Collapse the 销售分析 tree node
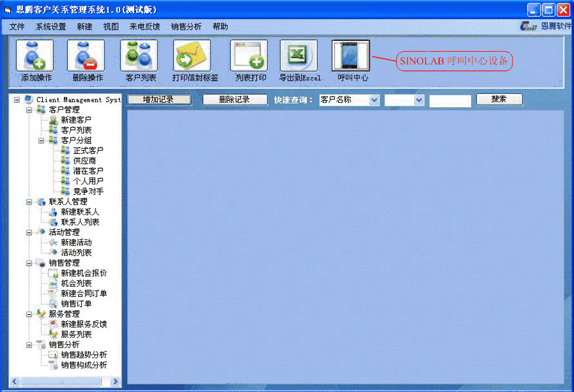574x392 pixels. click(x=29, y=345)
